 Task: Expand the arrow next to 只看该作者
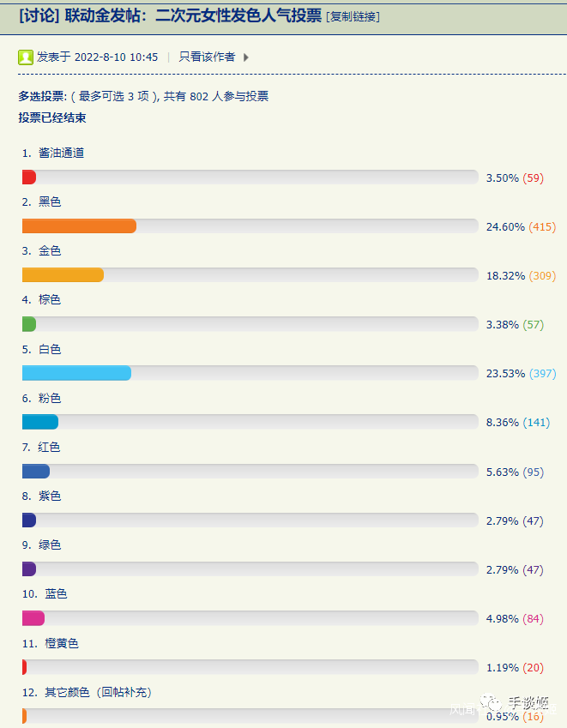point(246,57)
